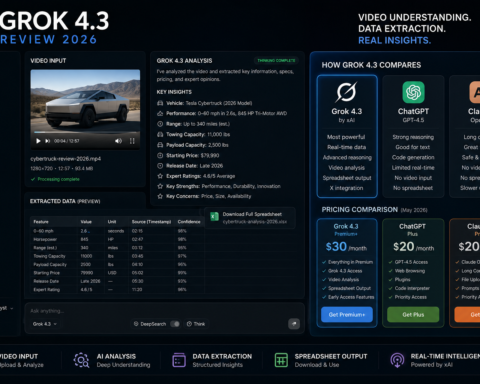
Task: Click the Thinking Complete status badge
Action: [276, 60]
